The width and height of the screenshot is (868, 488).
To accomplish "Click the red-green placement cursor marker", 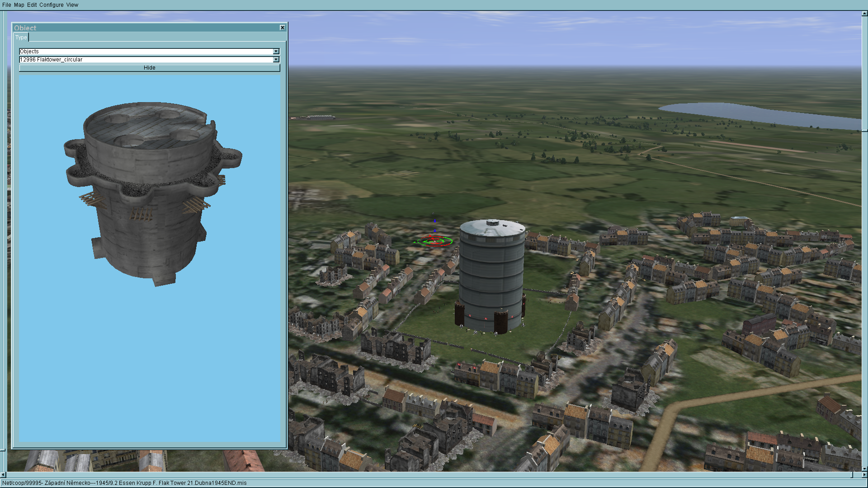I will tap(434, 241).
